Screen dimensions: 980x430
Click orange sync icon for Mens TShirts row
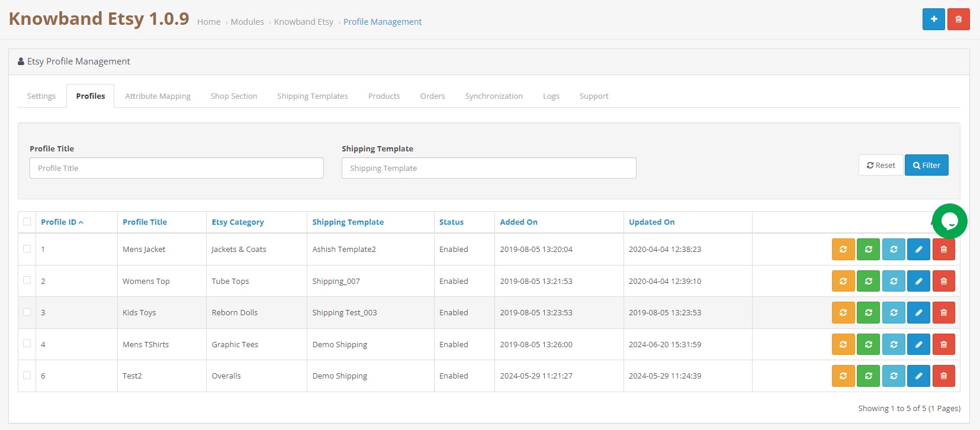(x=843, y=344)
